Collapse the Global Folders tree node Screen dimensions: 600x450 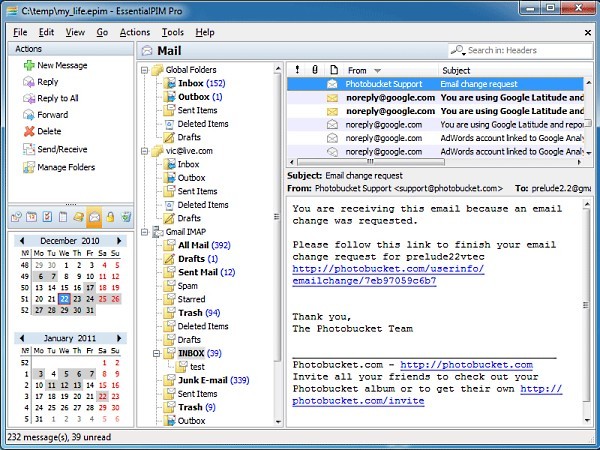(145, 70)
